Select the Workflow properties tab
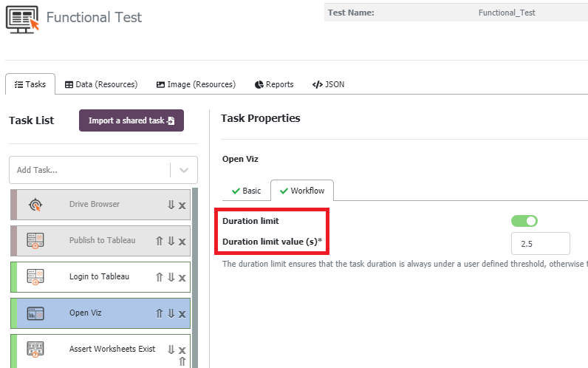 pyautogui.click(x=302, y=191)
